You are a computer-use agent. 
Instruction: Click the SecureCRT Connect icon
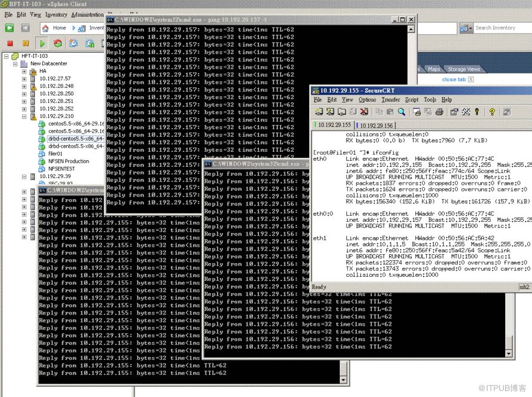click(x=319, y=112)
